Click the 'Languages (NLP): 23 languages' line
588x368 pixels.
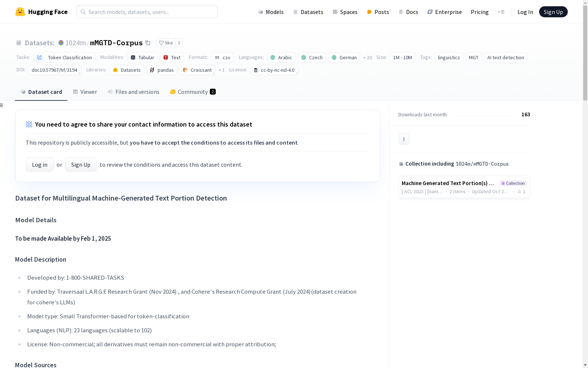point(89,330)
